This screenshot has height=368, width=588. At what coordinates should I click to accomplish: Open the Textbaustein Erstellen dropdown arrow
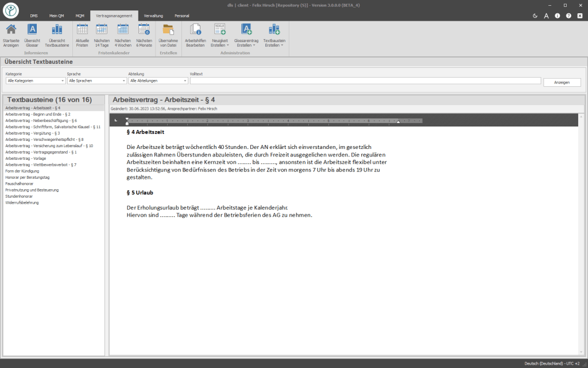click(282, 45)
